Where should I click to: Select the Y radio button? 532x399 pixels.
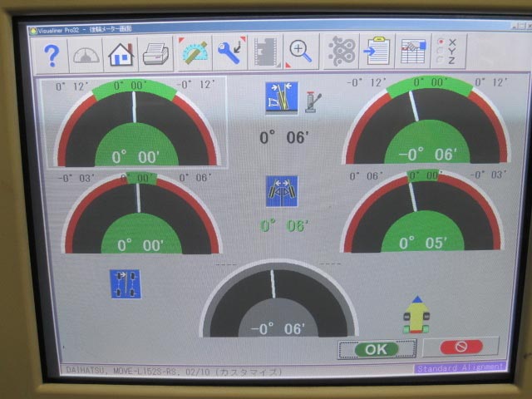tap(441, 51)
